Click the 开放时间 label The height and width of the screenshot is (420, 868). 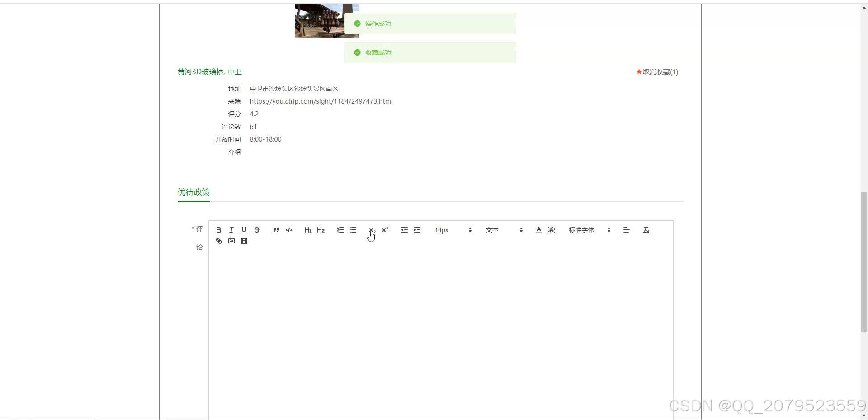(228, 139)
